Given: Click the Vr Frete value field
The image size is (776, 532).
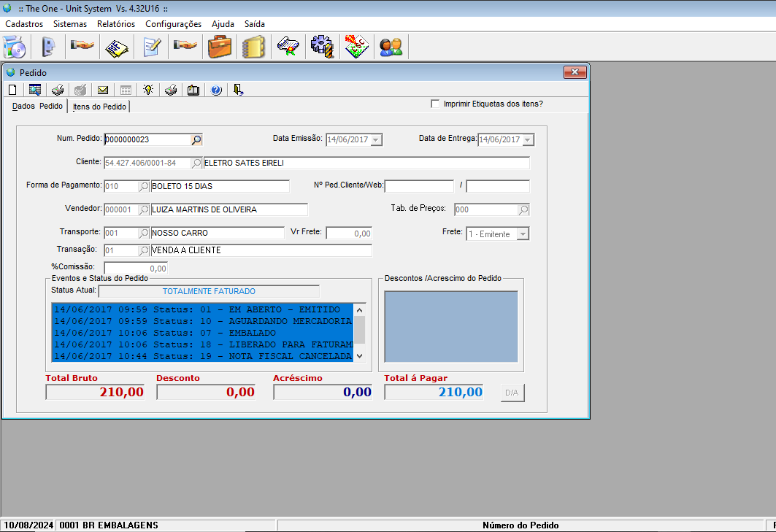Looking at the screenshot, I should coord(349,233).
